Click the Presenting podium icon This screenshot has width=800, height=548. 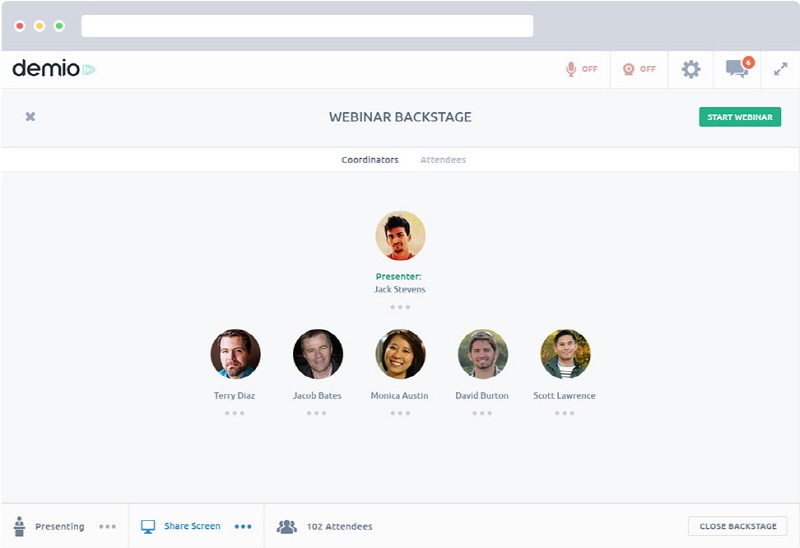[x=19, y=526]
